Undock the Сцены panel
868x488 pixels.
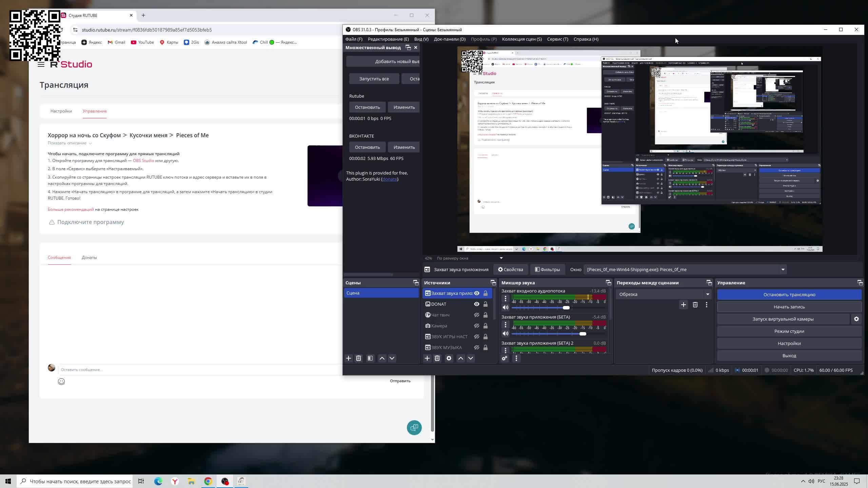pos(416,283)
